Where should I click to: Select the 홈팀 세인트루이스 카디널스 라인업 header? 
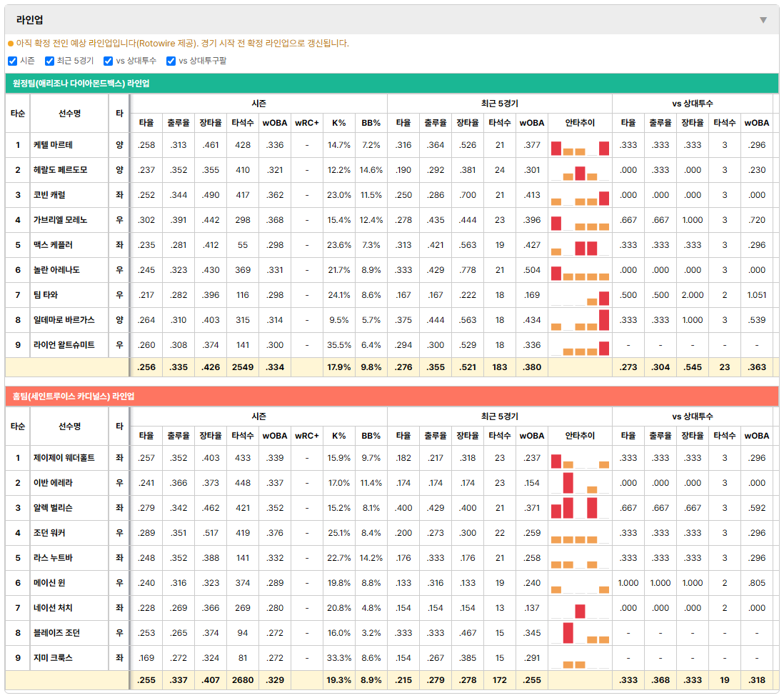(392, 397)
